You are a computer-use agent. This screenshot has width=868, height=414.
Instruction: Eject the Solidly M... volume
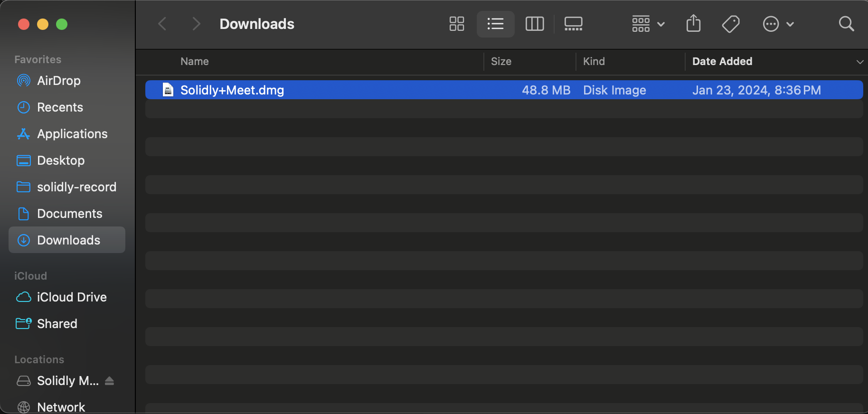point(110,381)
